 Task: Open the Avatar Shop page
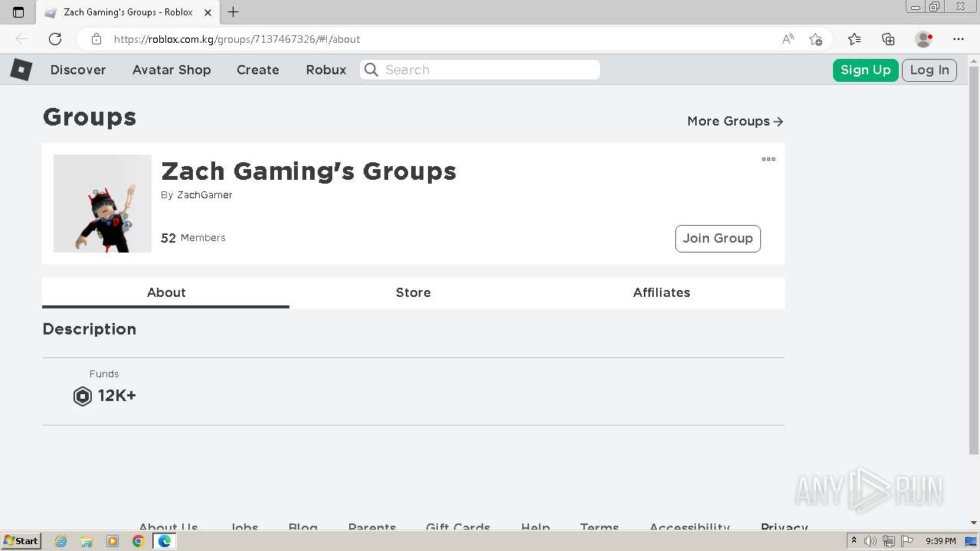[171, 70]
